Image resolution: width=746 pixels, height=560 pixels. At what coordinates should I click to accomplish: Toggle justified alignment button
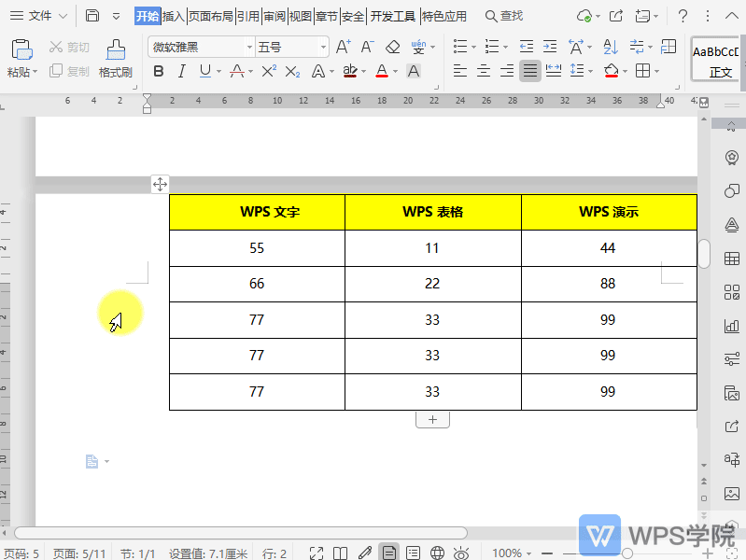530,71
